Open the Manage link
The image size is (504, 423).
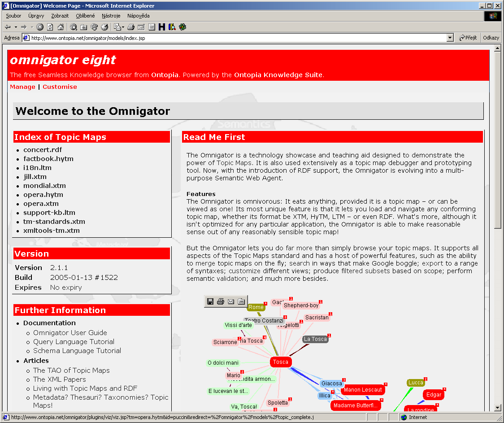click(x=22, y=87)
